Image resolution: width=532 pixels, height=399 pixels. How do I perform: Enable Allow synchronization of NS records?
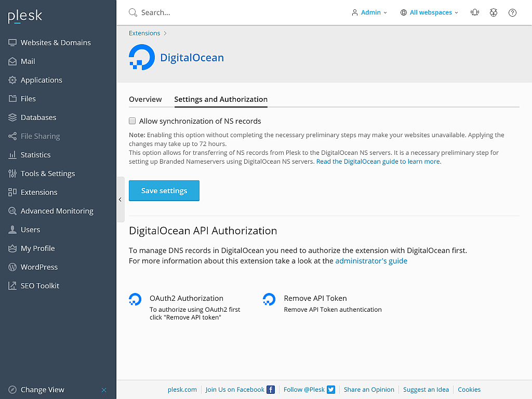pos(132,121)
